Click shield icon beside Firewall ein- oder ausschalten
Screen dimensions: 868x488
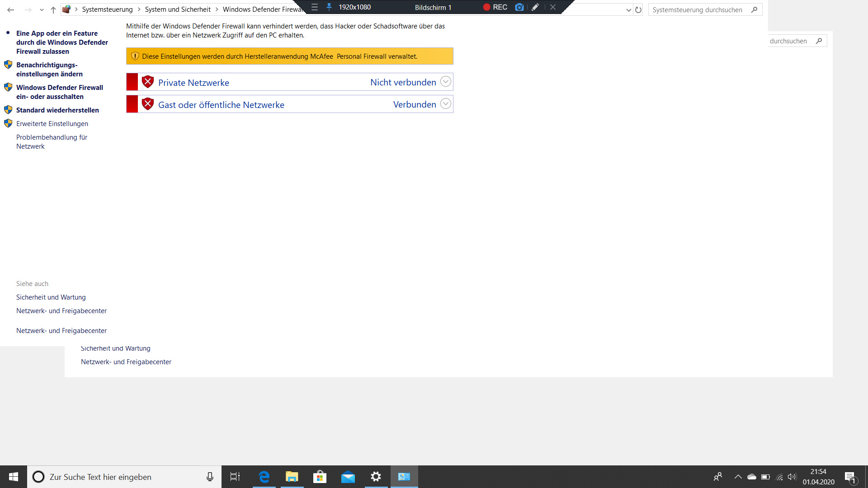(8, 87)
